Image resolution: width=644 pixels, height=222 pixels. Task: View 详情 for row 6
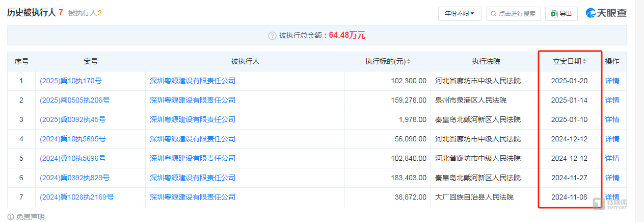[612, 178]
